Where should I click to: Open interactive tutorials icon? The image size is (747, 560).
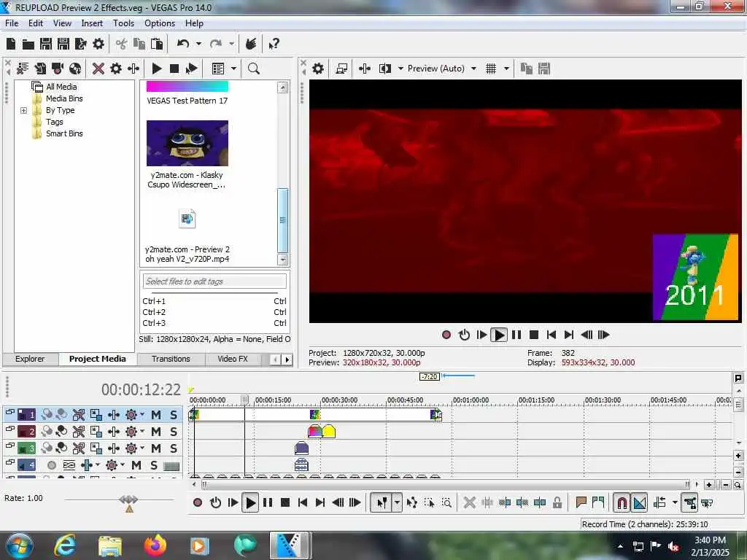click(x=251, y=44)
